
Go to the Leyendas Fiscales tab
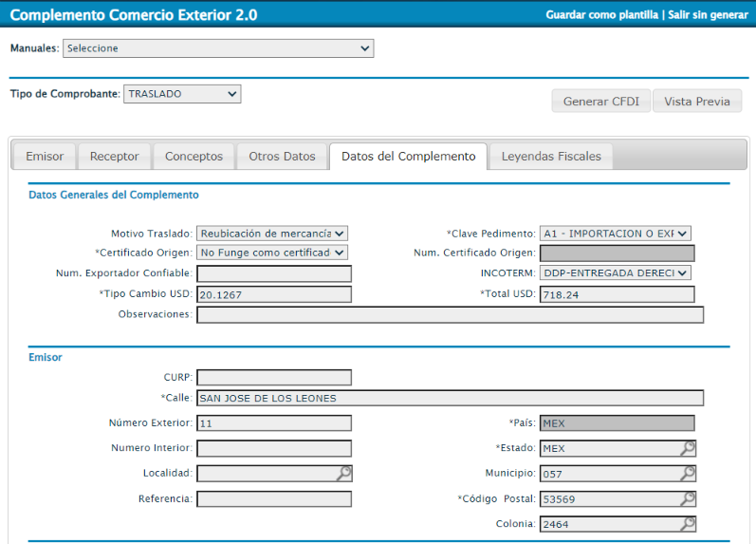pyautogui.click(x=551, y=157)
